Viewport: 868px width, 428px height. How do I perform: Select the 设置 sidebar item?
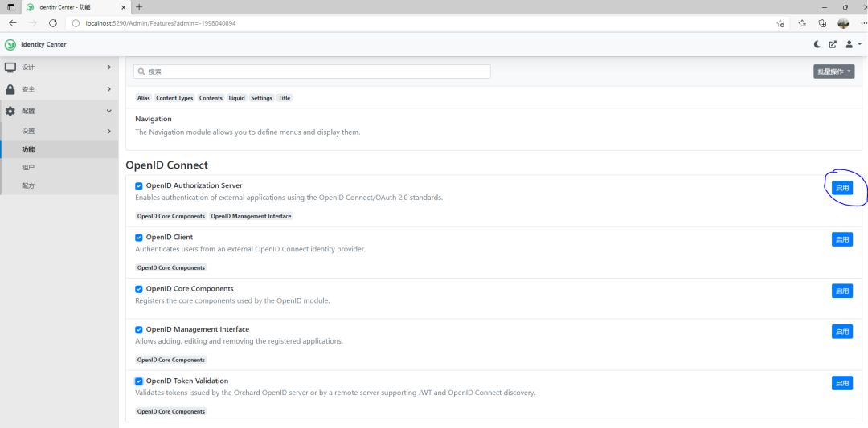(x=59, y=131)
